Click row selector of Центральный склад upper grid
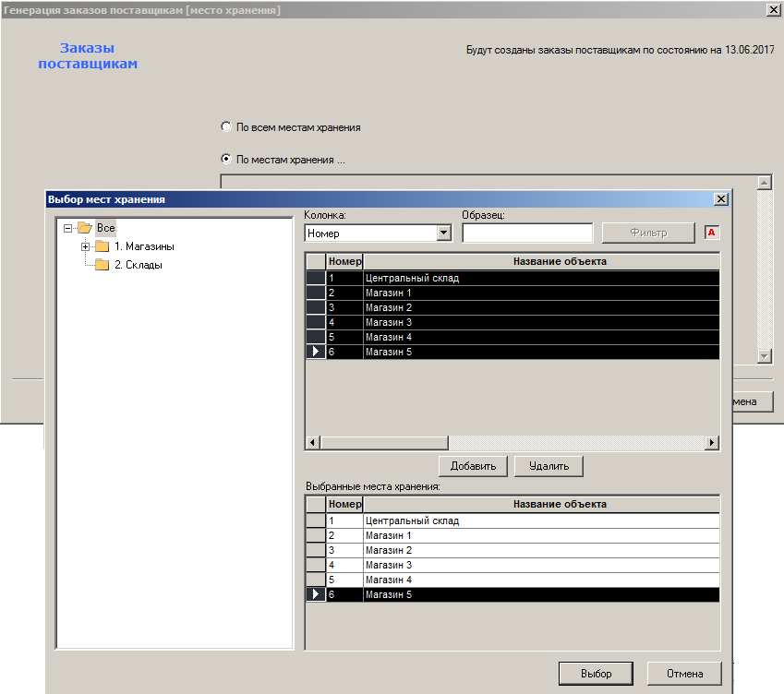The width and height of the screenshot is (784, 694). tap(316, 278)
